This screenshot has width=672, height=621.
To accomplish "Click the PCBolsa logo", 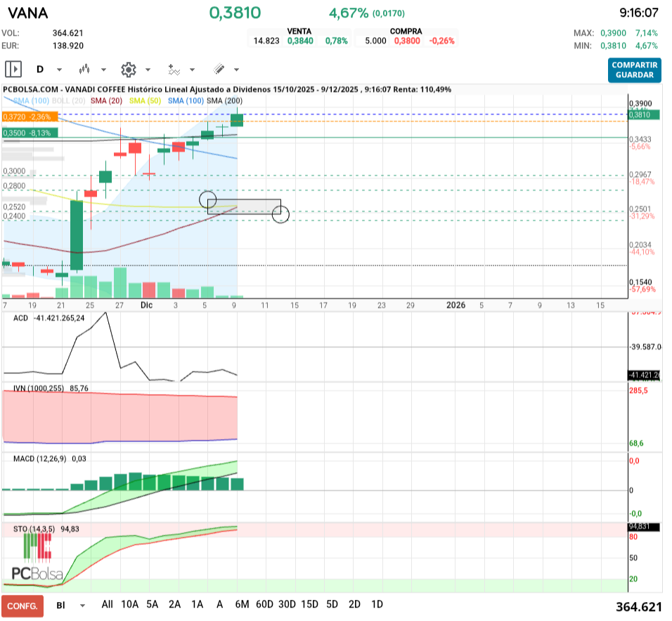I will tap(37, 557).
